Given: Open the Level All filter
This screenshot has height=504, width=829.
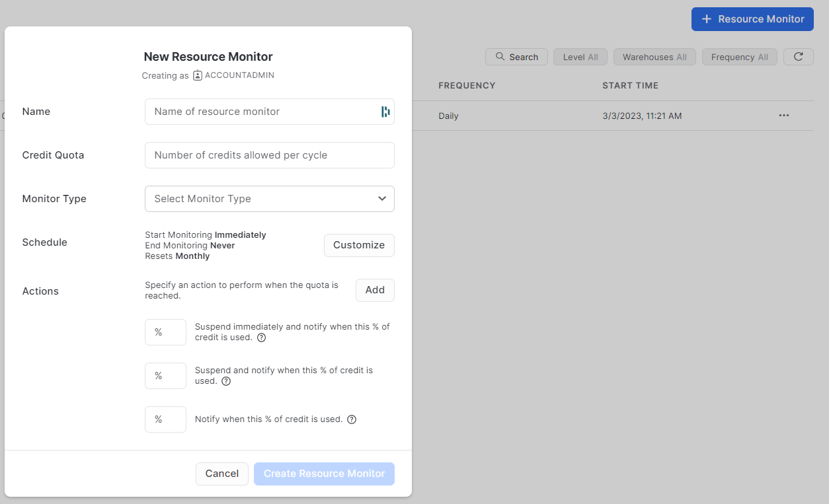Looking at the screenshot, I should point(580,57).
